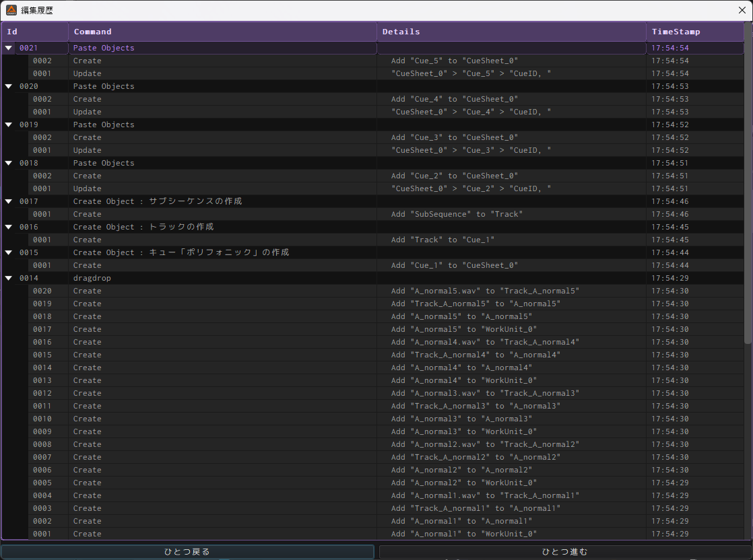Collapse the 0014 dragdrop group
The height and width of the screenshot is (560, 753).
click(9, 279)
